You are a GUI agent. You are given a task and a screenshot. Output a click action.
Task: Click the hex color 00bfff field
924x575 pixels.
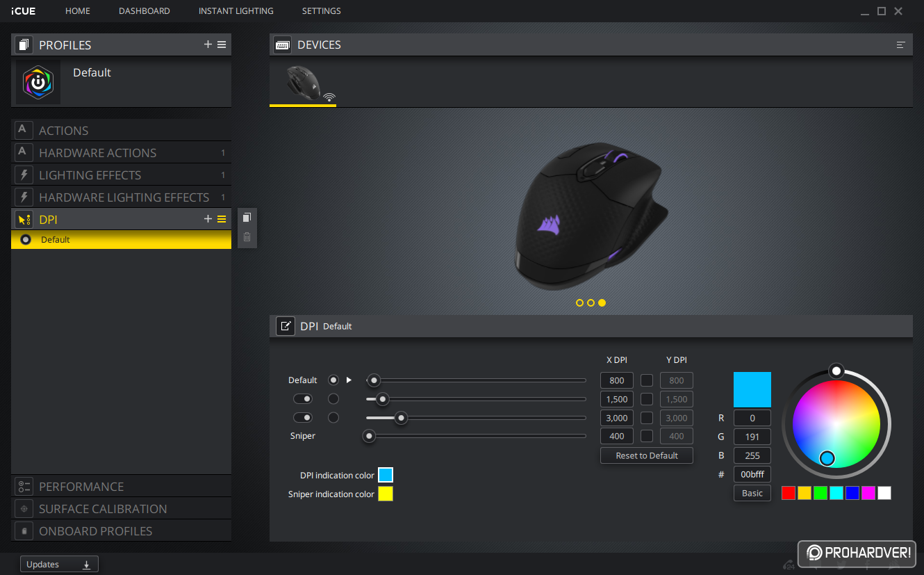pos(752,474)
